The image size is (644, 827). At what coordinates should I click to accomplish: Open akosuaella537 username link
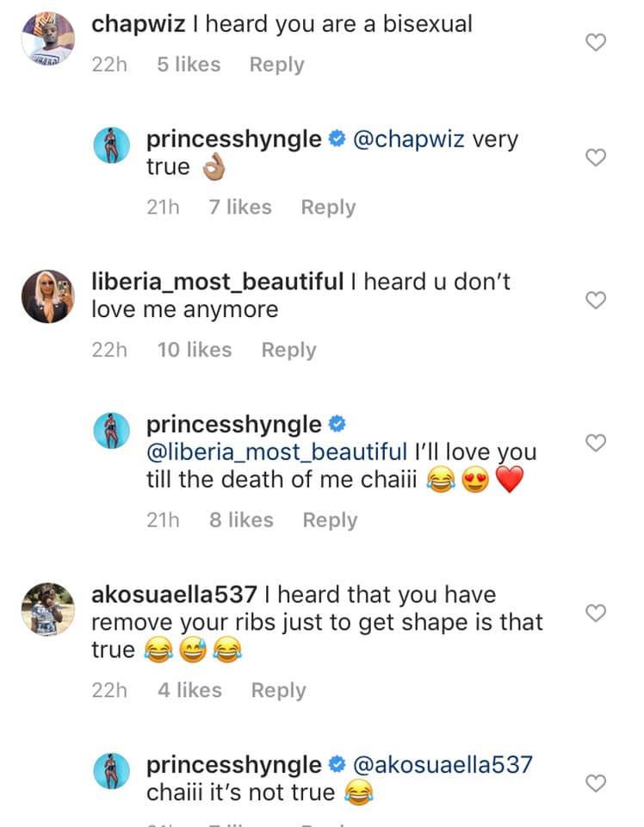[x=175, y=594]
